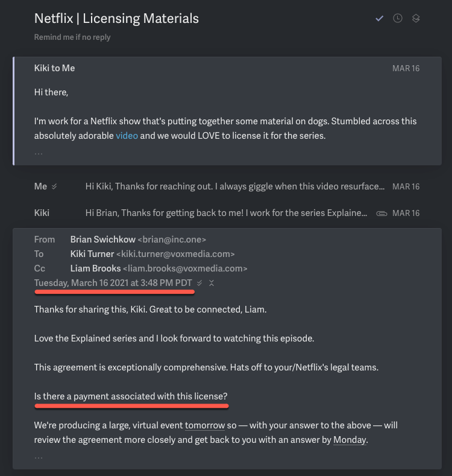Screen dimensions: 452x476
Task: Click read-receipt double check next to Me
Action: (x=54, y=186)
